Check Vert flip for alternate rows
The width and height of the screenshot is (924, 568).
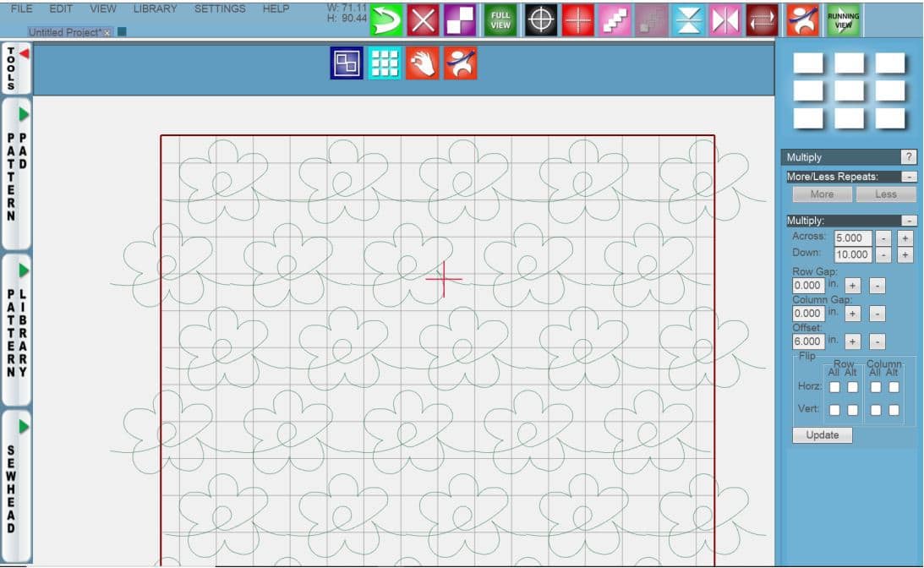(852, 410)
